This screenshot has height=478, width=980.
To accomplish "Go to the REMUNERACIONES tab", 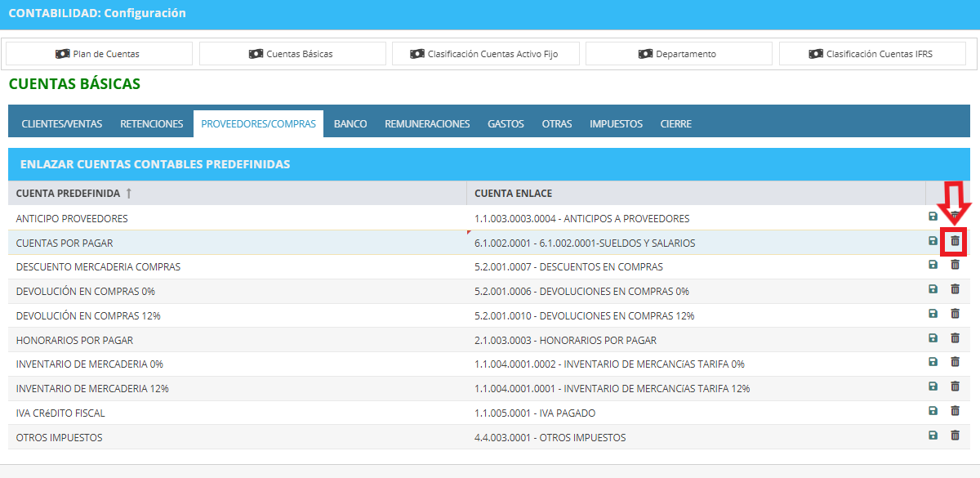I will (427, 124).
